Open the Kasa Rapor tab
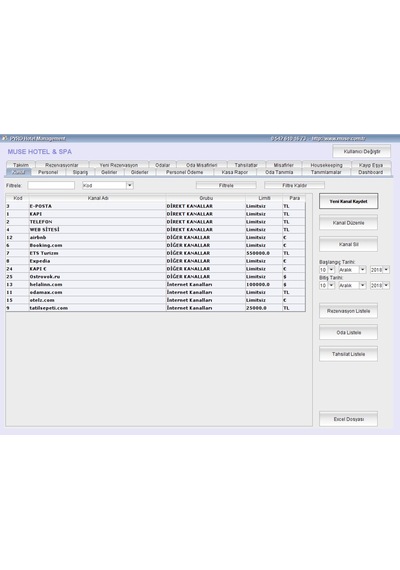Image resolution: width=400 pixels, height=570 pixels. pos(235,172)
